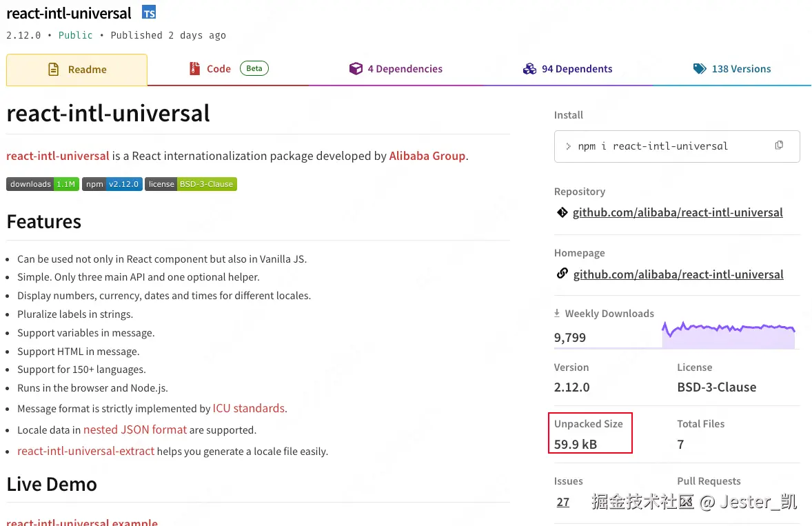
Task: Switch to the Code tab
Action: coord(219,69)
